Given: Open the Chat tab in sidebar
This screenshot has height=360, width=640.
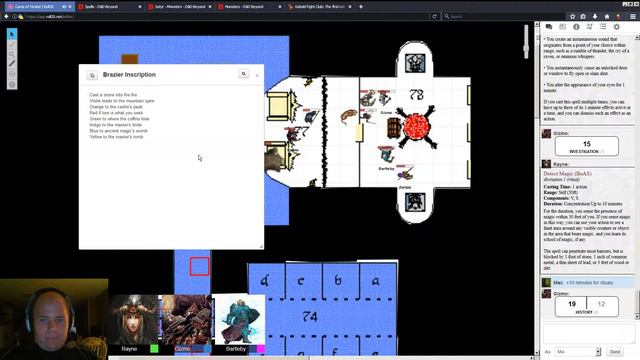Looking at the screenshot, I should pyautogui.click(x=549, y=27).
